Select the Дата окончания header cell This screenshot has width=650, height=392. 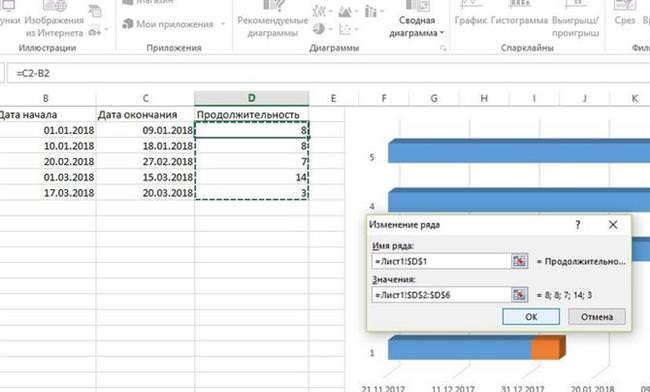click(145, 114)
